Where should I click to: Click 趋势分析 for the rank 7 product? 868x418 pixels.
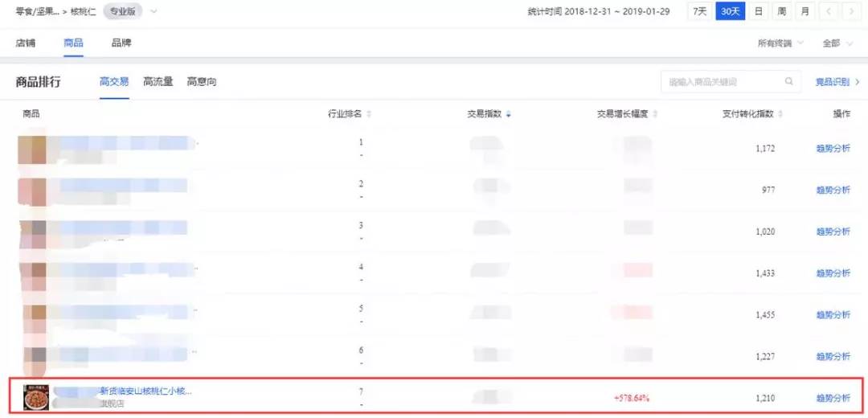coord(833,398)
